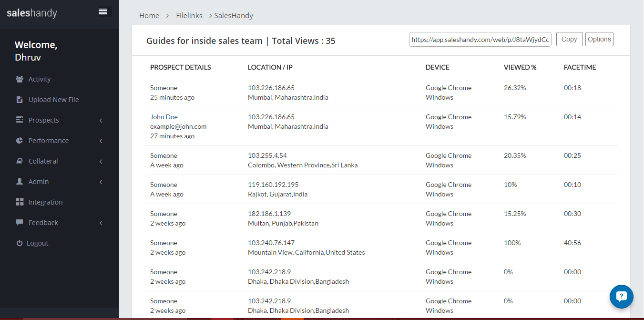Click the Feedback speech bubble icon
644x320 pixels.
(20, 223)
